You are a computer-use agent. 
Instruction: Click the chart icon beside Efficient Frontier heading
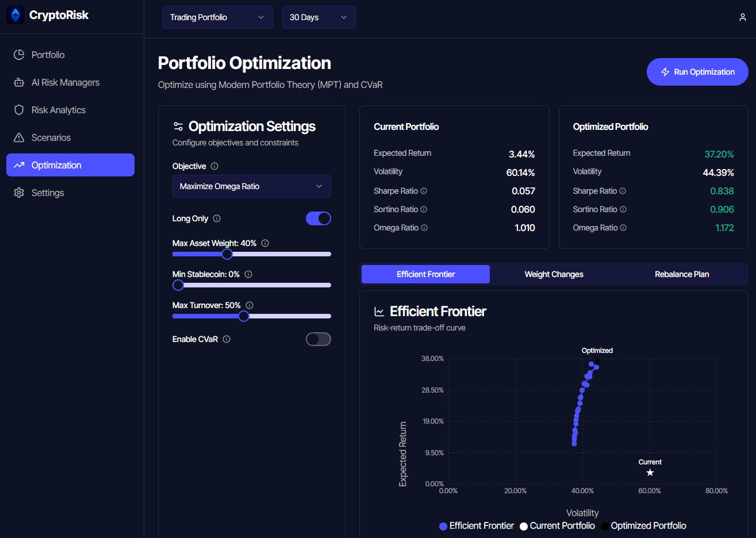pos(379,312)
